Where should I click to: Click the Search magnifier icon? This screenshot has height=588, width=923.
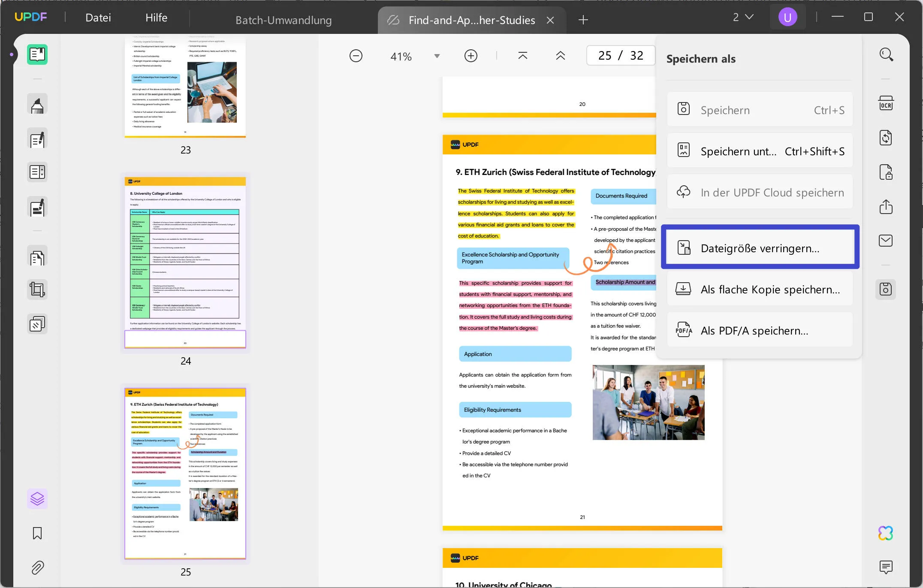[886, 54]
